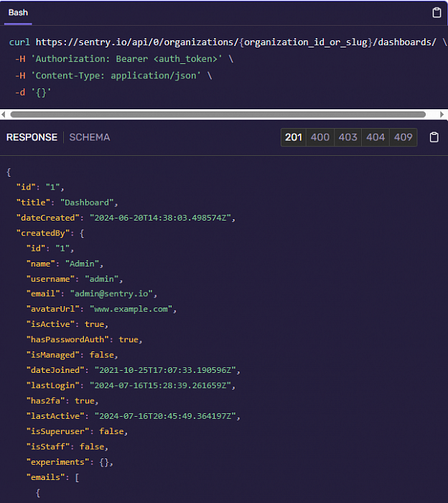Open the SCHEMA tab
The image size is (448, 503).
click(90, 137)
